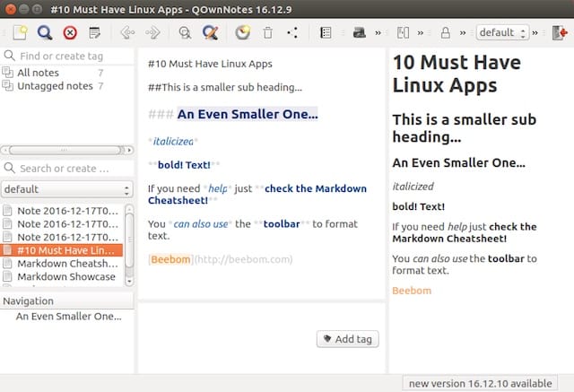Expand the overflow chevron beside printer icon
The image size is (574, 392).
pyautogui.click(x=378, y=33)
